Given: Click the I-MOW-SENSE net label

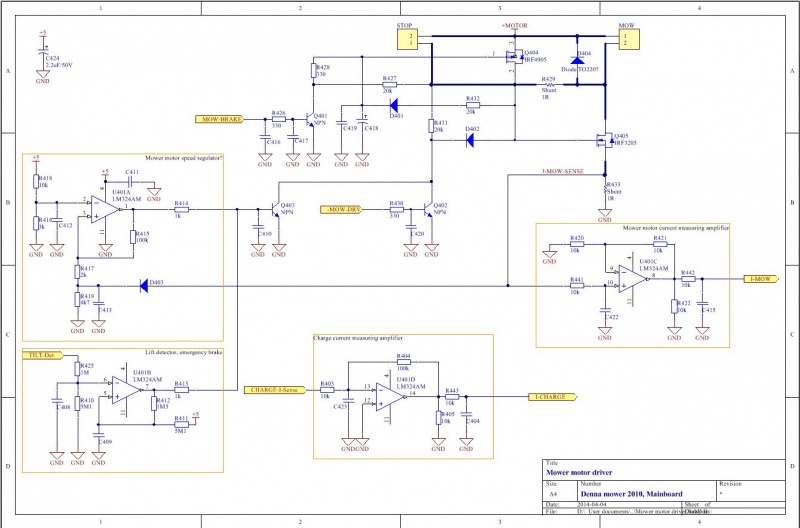Looking at the screenshot, I should [x=562, y=171].
